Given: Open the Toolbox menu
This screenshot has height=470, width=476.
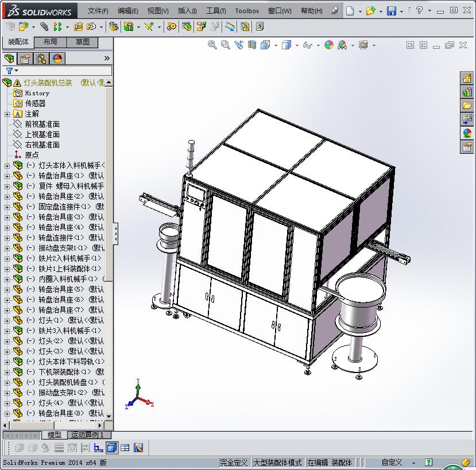Looking at the screenshot, I should [247, 11].
